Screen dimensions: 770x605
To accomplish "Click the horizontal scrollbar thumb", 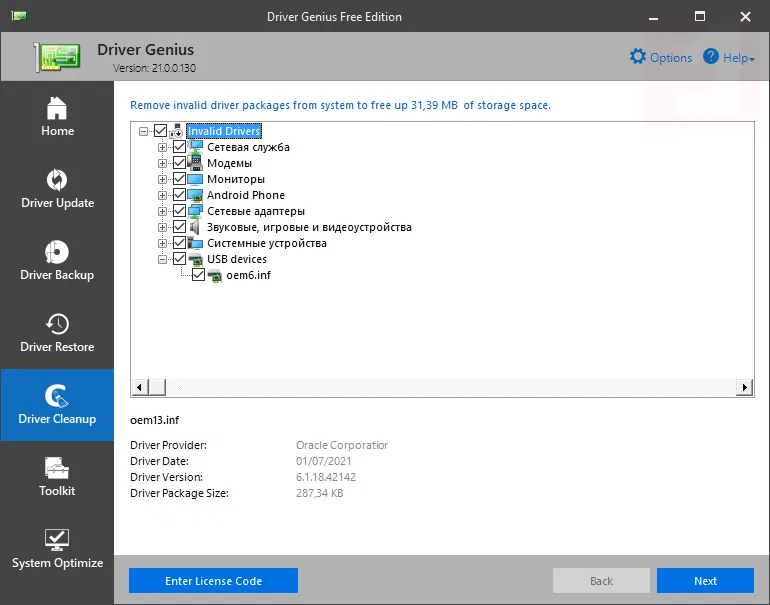I will 157,387.
